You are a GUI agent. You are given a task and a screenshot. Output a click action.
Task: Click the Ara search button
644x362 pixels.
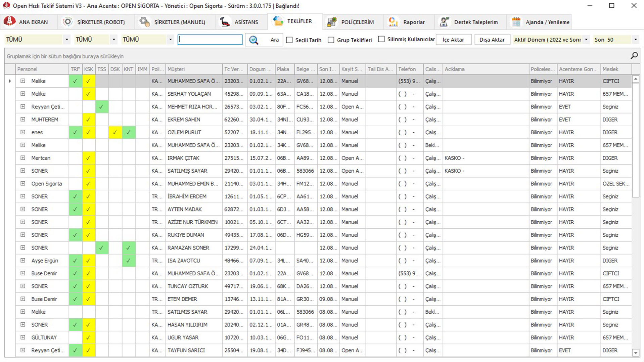[264, 40]
